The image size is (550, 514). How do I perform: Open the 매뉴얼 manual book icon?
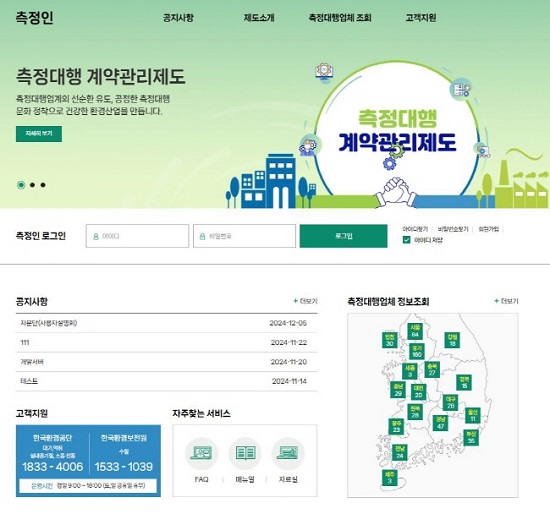245,453
